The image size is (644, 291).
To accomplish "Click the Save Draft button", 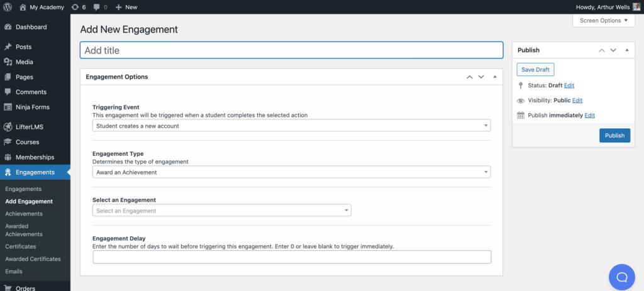I will [536, 69].
